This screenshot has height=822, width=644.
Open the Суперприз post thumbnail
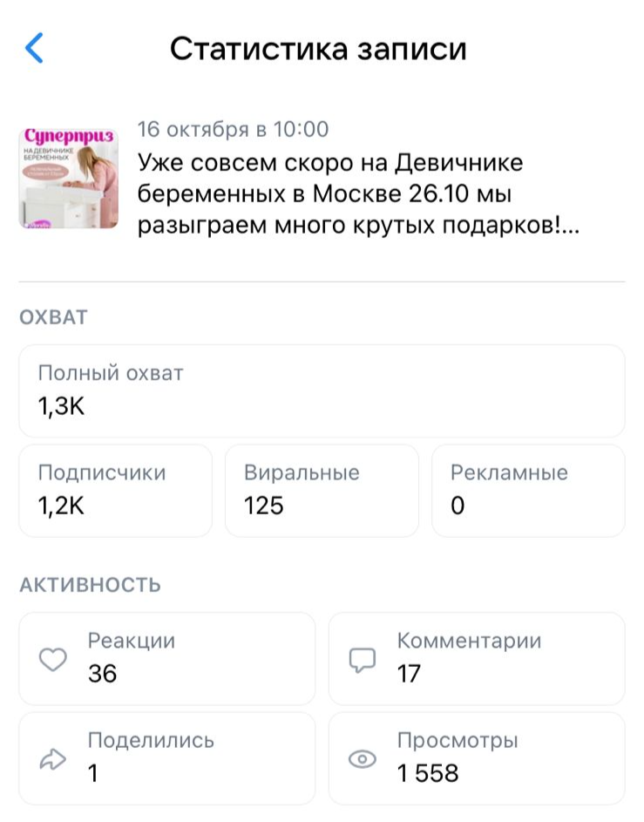69,179
